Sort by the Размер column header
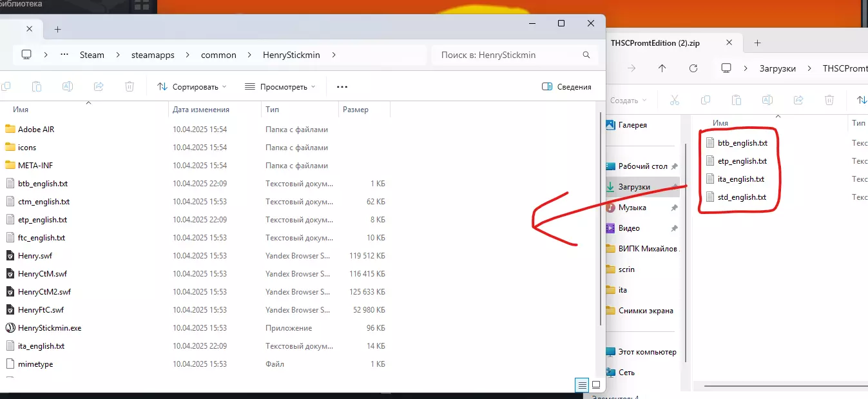 click(356, 110)
